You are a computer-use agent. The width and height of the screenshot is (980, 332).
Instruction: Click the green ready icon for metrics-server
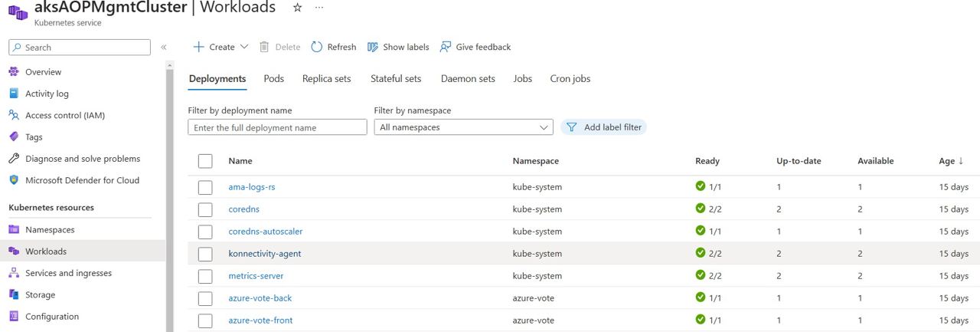click(700, 274)
